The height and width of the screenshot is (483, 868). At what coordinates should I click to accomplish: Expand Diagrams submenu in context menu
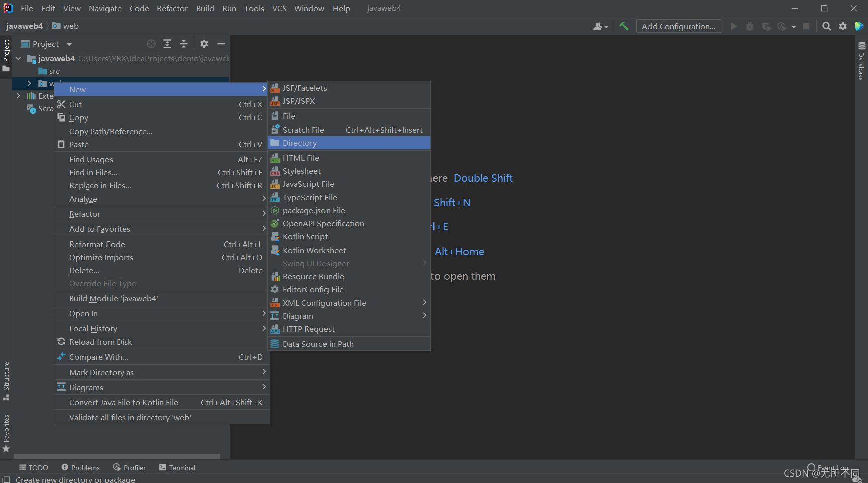click(162, 387)
